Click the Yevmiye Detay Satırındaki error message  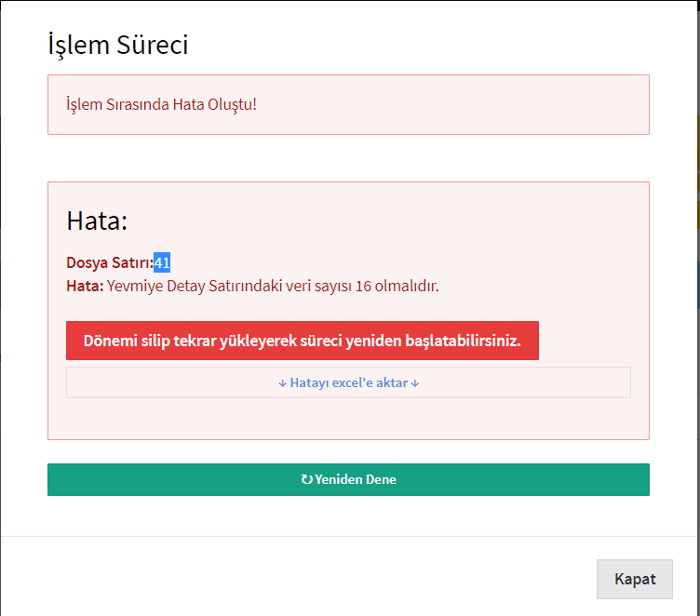(x=273, y=286)
